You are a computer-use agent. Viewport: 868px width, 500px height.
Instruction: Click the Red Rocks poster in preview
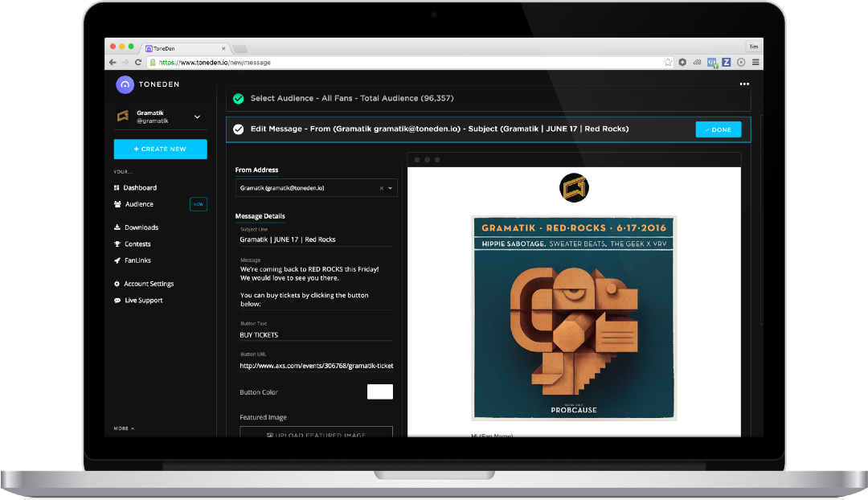click(574, 318)
